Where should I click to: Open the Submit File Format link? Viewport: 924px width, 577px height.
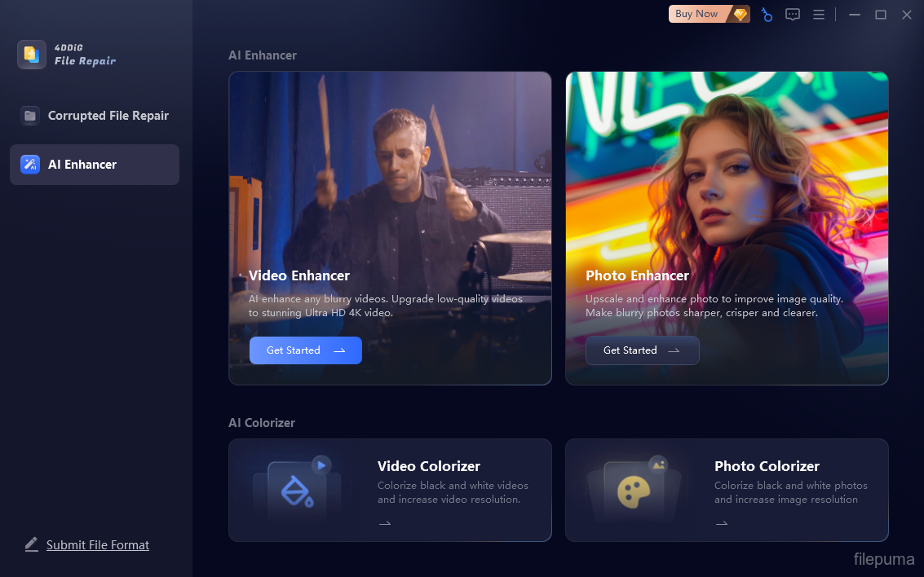click(98, 545)
